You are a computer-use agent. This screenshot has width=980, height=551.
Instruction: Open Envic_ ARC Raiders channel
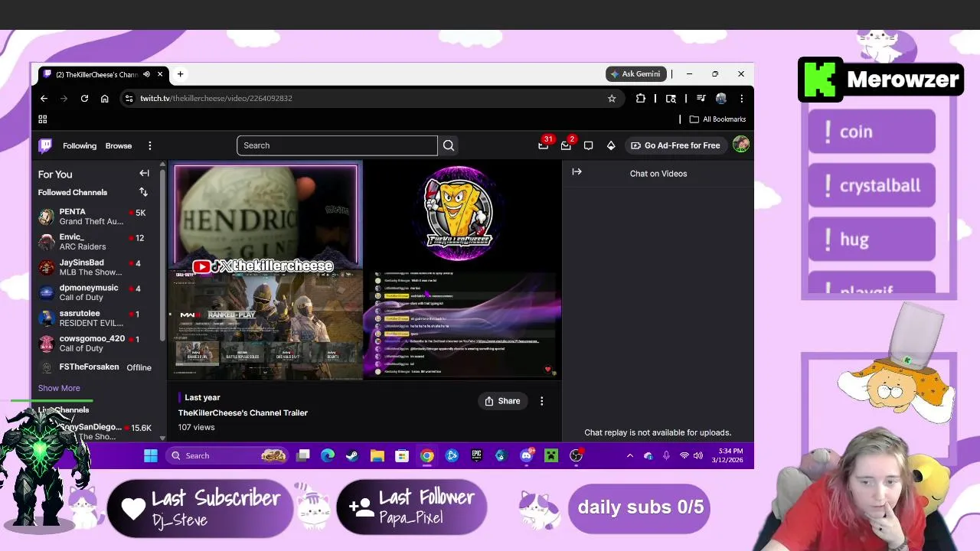click(x=96, y=242)
